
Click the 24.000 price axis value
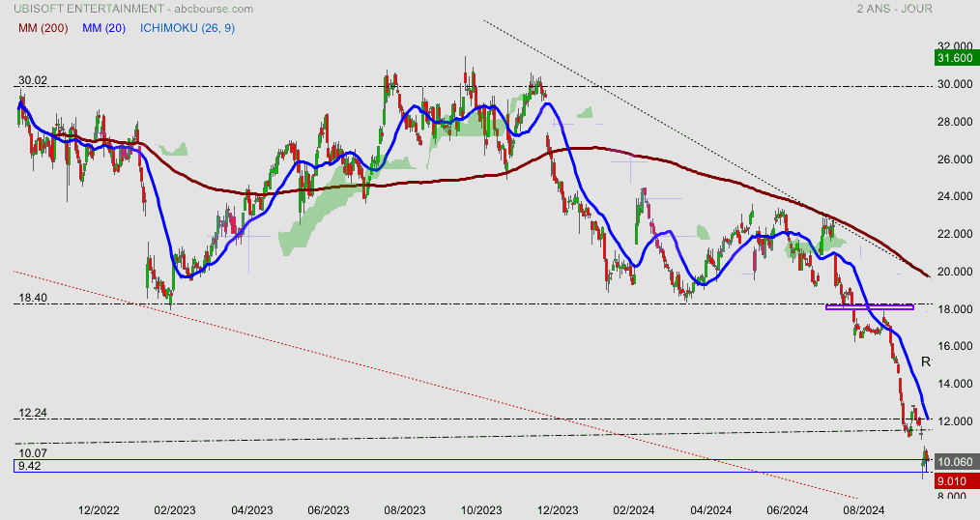954,196
